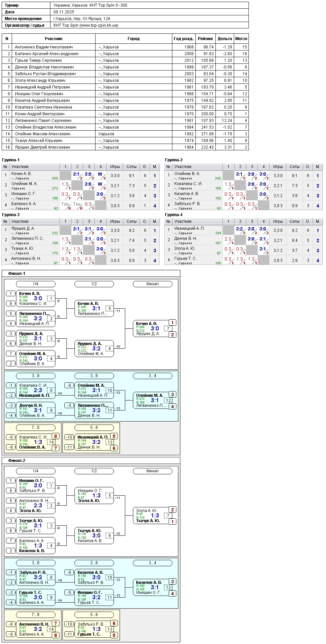Click the date value 08.11.2025
Image resolution: width=326 pixels, height=644 pixels.
tap(64, 12)
